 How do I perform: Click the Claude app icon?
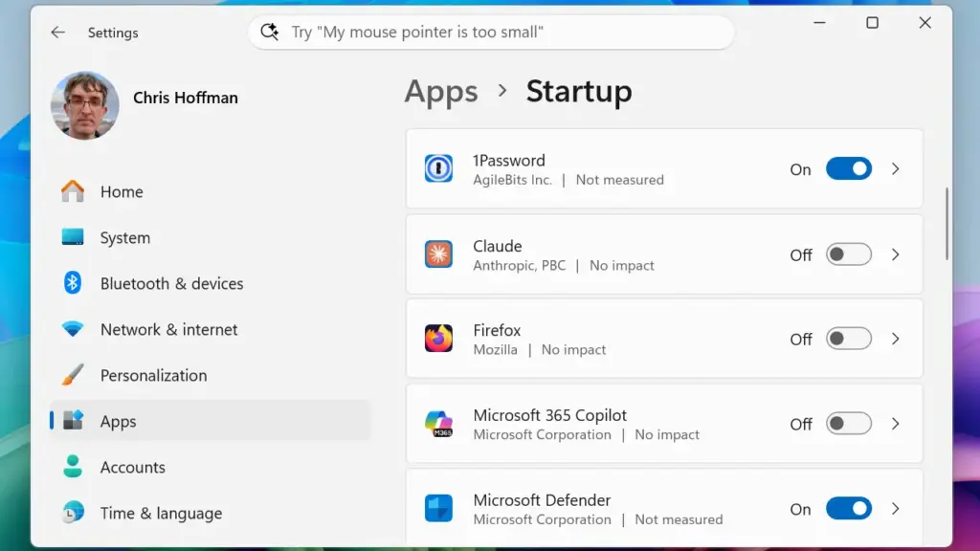(x=438, y=254)
